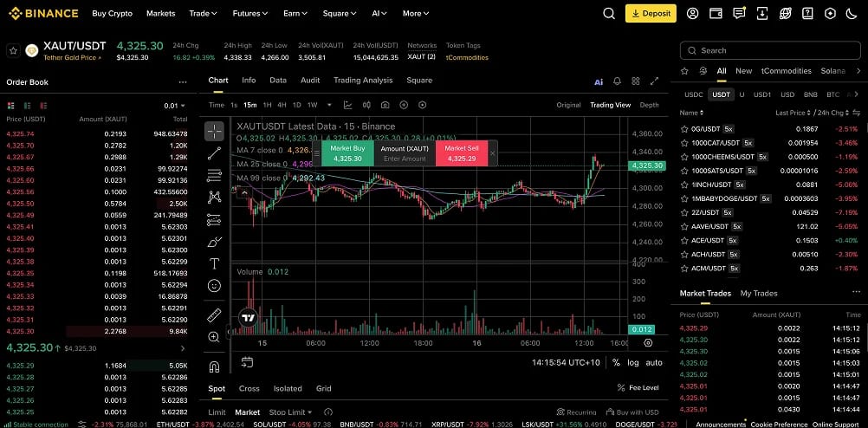The image size is (868, 428).
Task: Select the tCommodities market tab
Action: [x=786, y=71]
